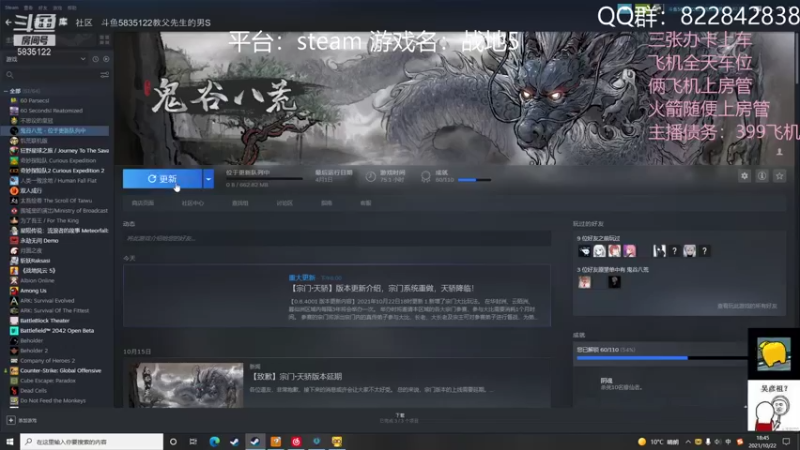Click the ready-to-play filter icon

(106, 59)
